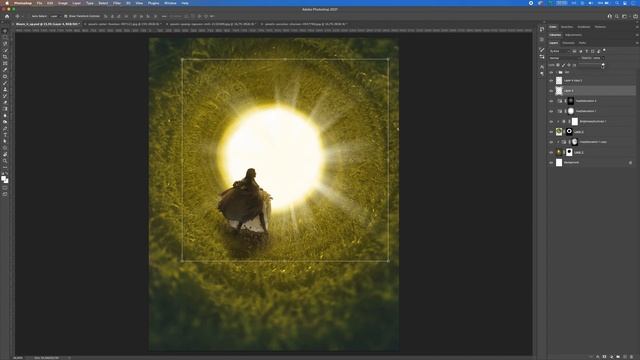Toggle visibility of Layer 3
Screen dimensions: 640x360
(551, 132)
